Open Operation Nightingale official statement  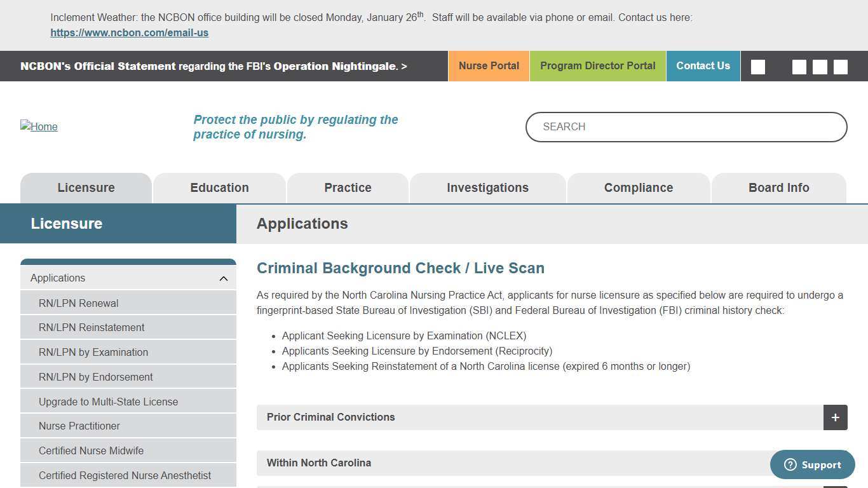point(214,65)
